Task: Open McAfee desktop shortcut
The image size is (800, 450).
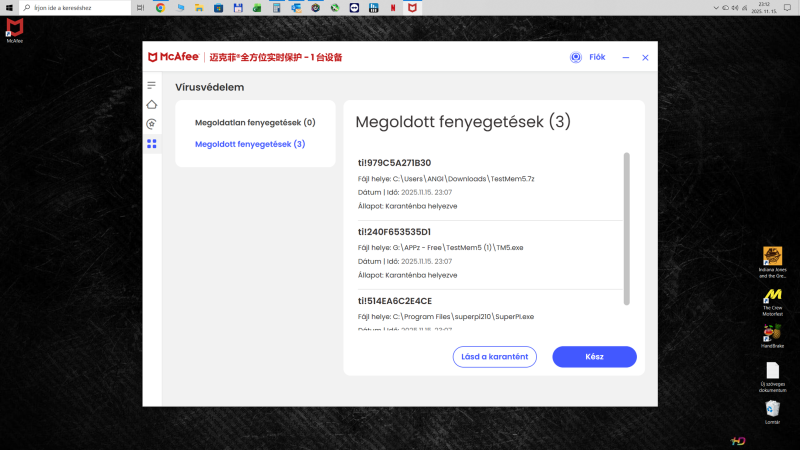Action: click(x=14, y=31)
